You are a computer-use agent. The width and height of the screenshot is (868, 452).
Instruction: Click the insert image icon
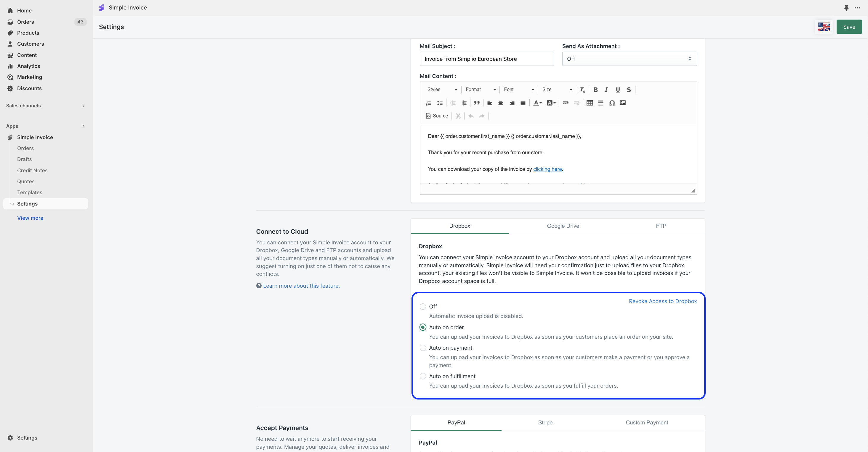coord(623,103)
